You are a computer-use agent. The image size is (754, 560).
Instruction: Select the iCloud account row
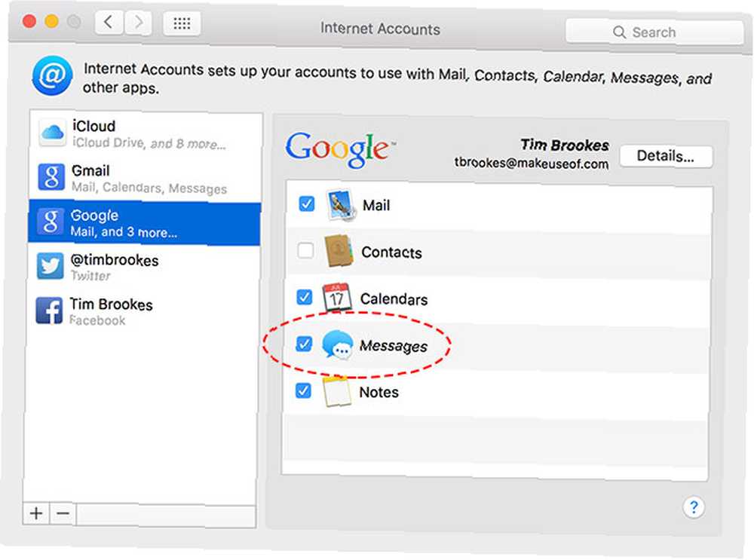coord(146,133)
